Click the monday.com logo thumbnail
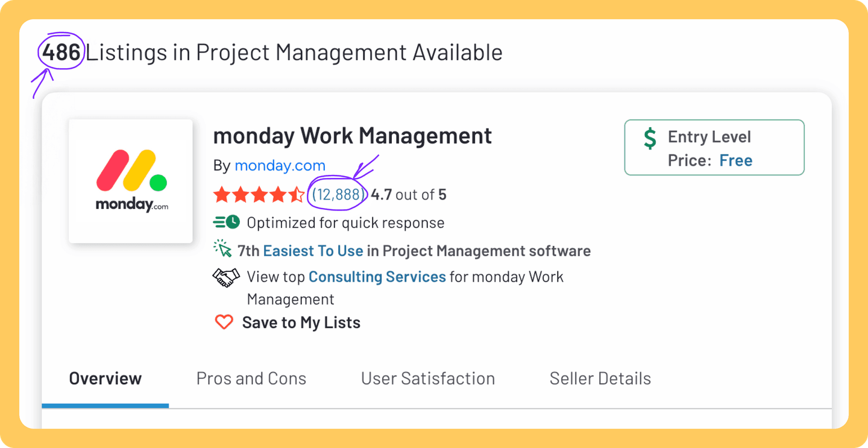Viewport: 868px width, 448px height. (131, 181)
